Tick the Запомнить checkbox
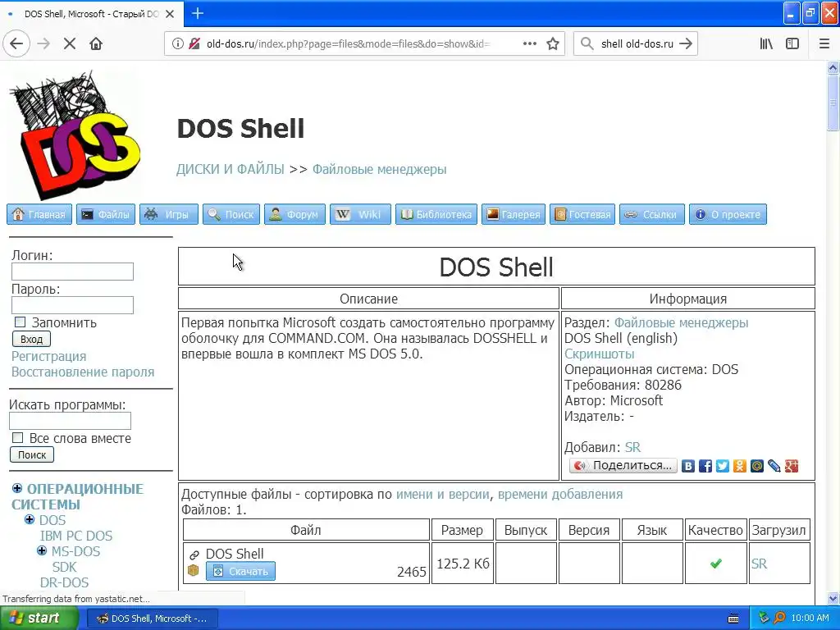 (x=20, y=322)
